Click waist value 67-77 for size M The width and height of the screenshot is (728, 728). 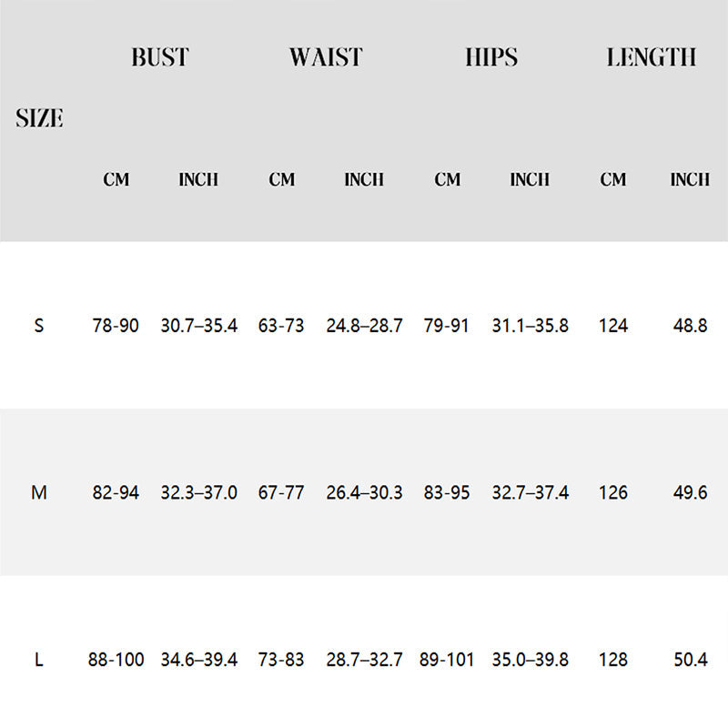click(281, 492)
